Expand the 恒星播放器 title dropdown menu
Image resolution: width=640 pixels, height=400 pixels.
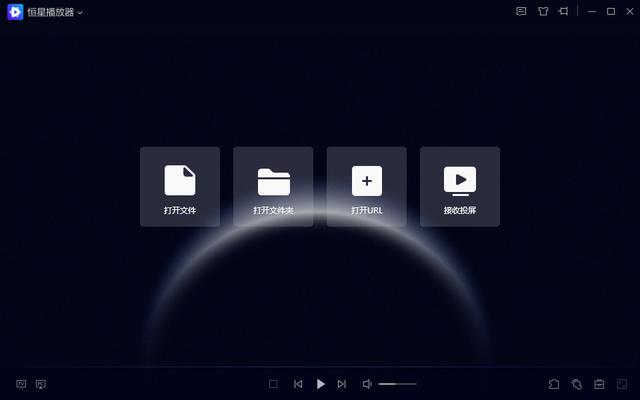click(80, 12)
